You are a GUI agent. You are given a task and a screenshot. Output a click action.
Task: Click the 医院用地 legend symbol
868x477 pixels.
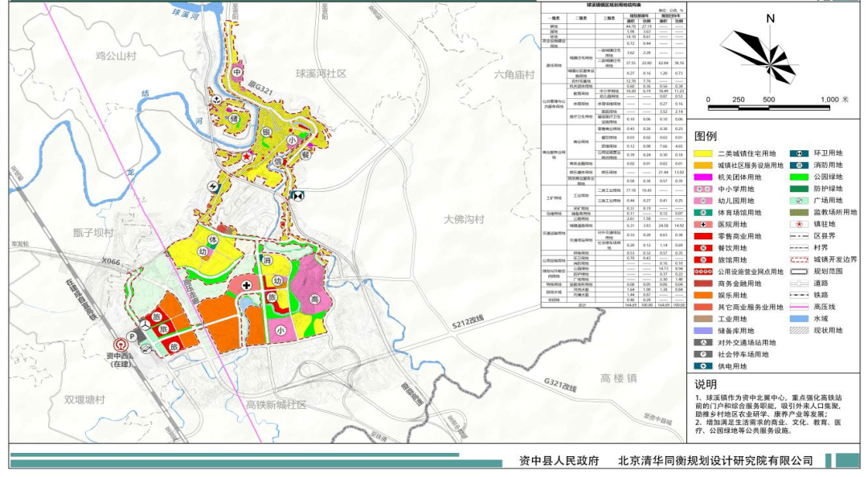click(703, 225)
